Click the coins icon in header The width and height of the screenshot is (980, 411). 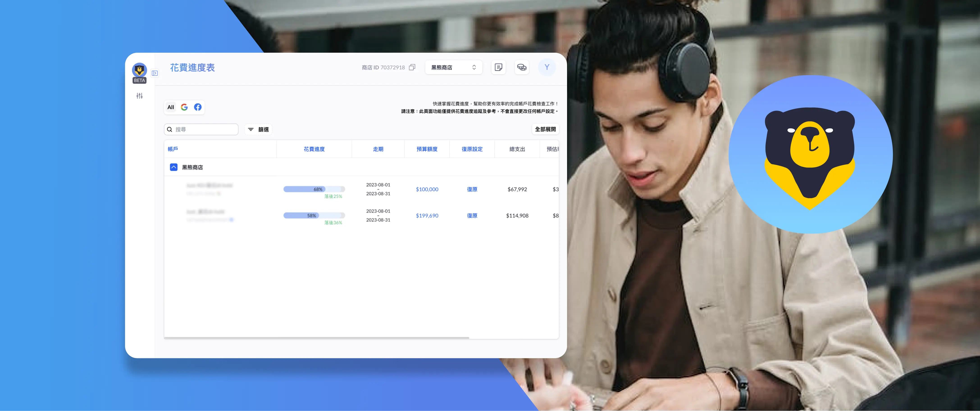pyautogui.click(x=522, y=67)
